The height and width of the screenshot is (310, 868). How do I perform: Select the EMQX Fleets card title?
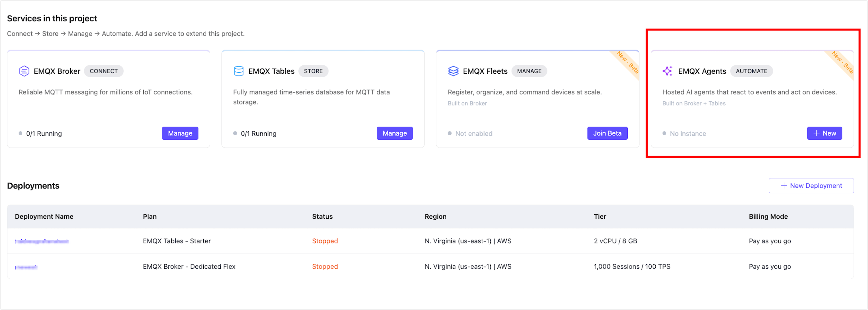(485, 71)
